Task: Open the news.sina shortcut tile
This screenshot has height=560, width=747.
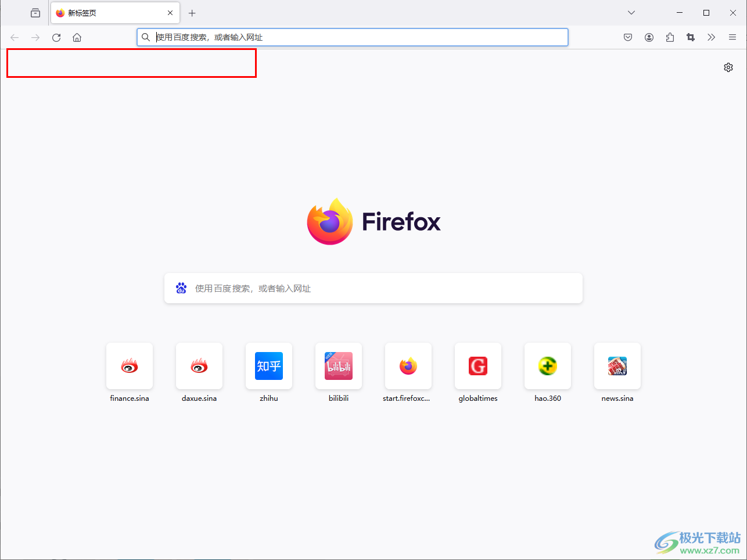Action: tap(617, 366)
